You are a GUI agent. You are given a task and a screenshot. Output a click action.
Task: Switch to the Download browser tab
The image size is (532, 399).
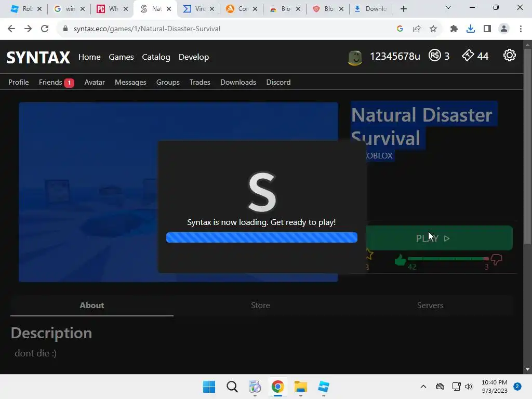tap(370, 9)
